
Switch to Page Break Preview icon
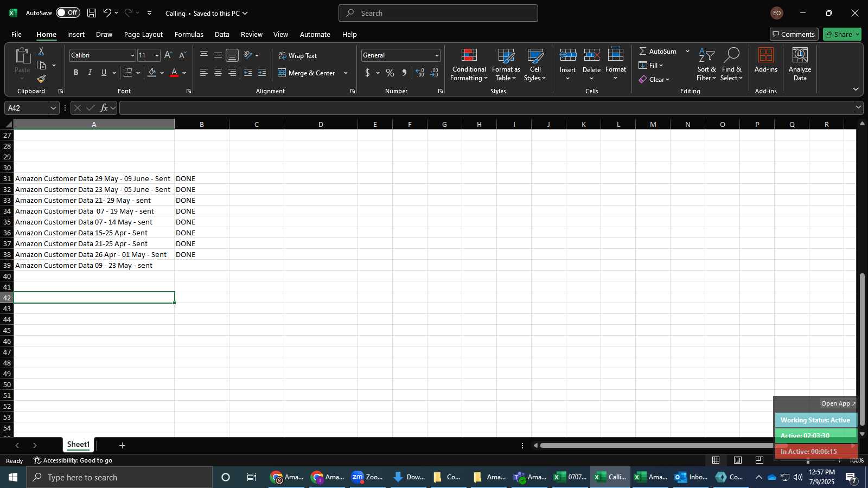click(759, 460)
